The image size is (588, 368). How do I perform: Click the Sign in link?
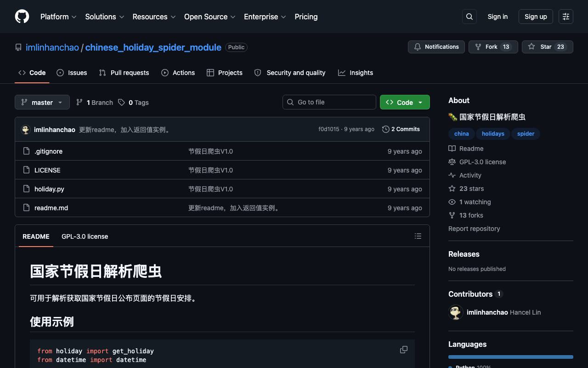(498, 17)
